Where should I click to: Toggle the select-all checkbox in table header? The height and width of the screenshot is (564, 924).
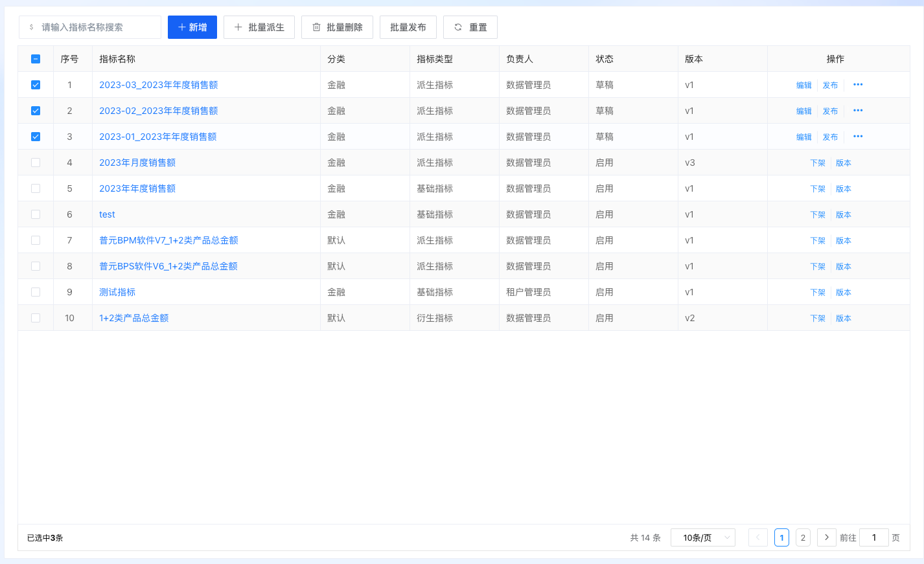click(x=36, y=59)
